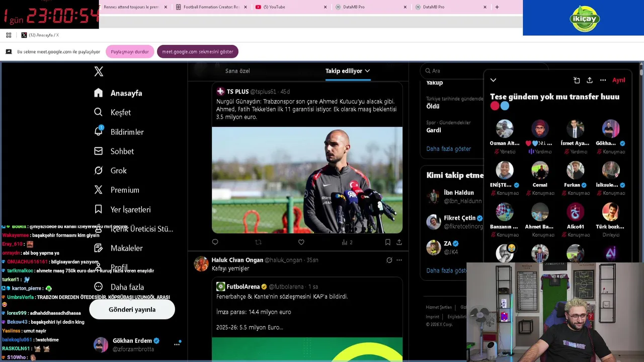Open Grok from the sidebar icon
Viewport: 644px width, 362px height.
pyautogui.click(x=99, y=170)
